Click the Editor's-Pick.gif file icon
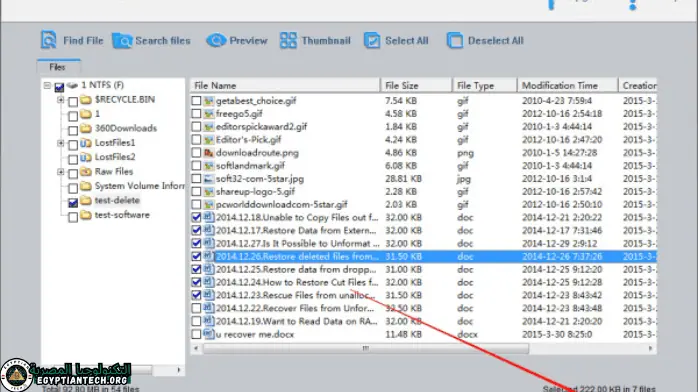Viewport: 698px width, 392px height. (x=209, y=140)
